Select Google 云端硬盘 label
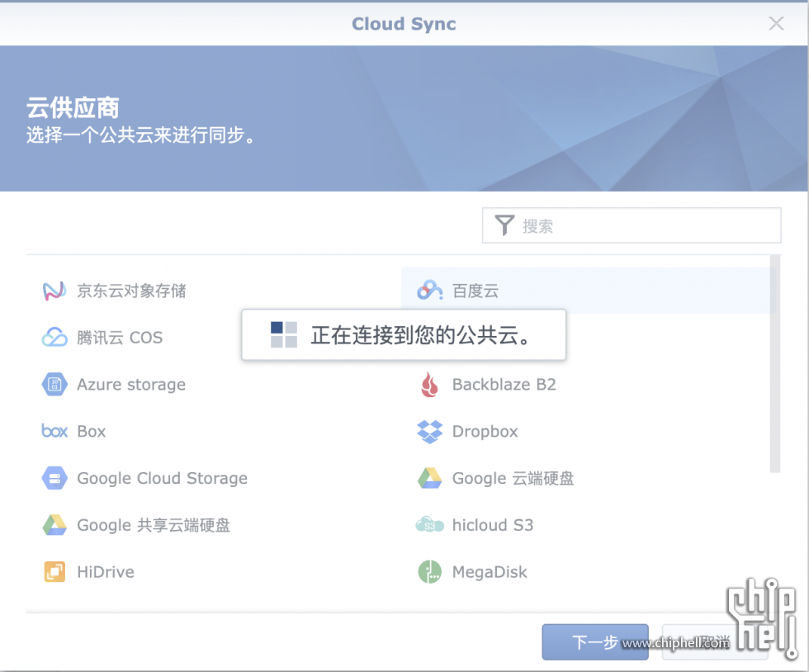Screen dimensions: 809x672 (513, 479)
